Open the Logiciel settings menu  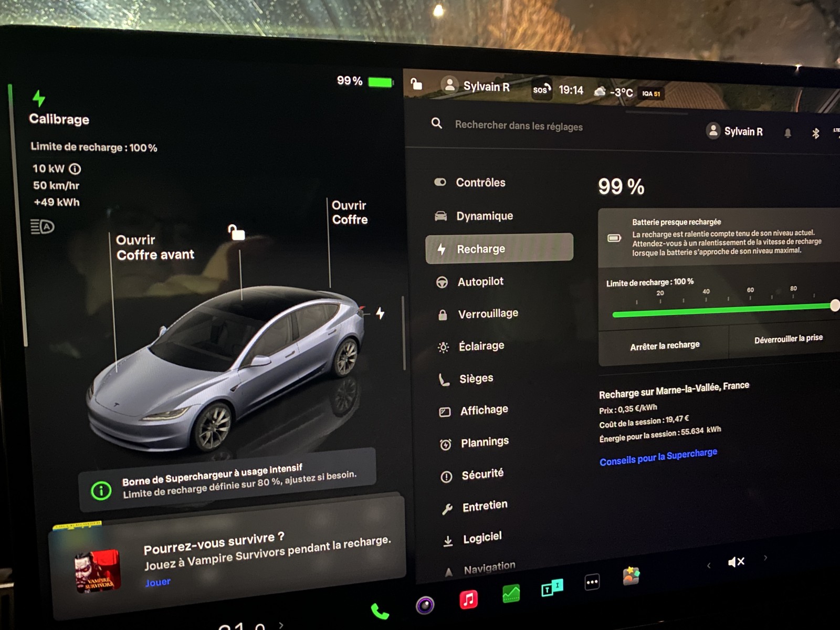coord(472,538)
